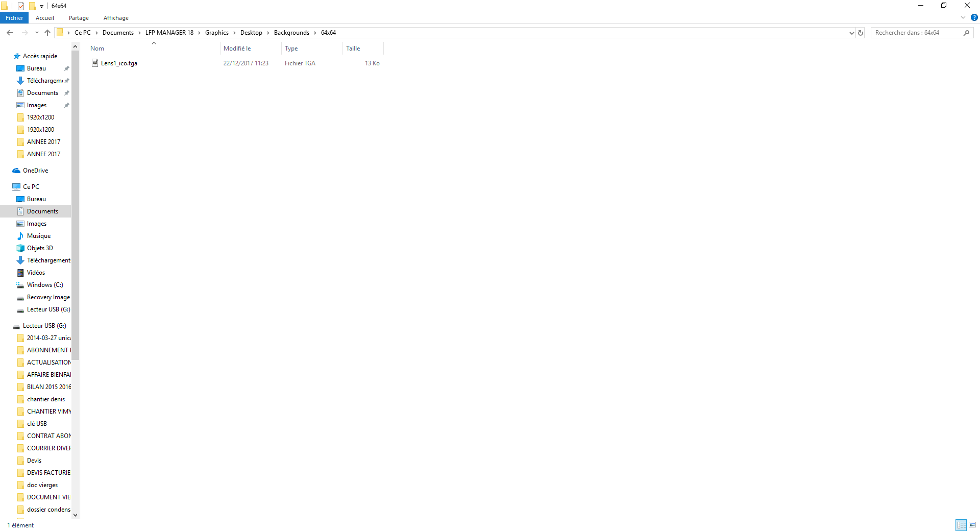Open chantier denis folder
This screenshot has width=980, height=531.
(46, 399)
